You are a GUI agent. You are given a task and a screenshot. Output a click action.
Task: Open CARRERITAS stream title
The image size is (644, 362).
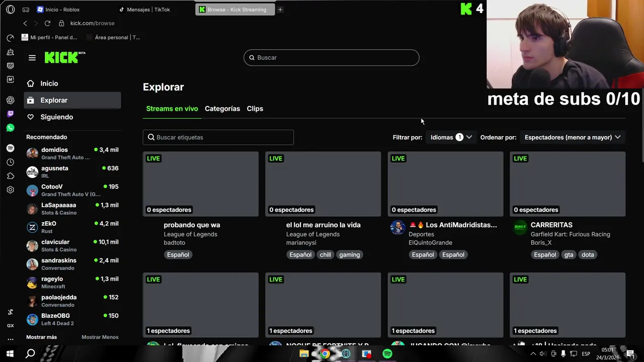(x=551, y=225)
